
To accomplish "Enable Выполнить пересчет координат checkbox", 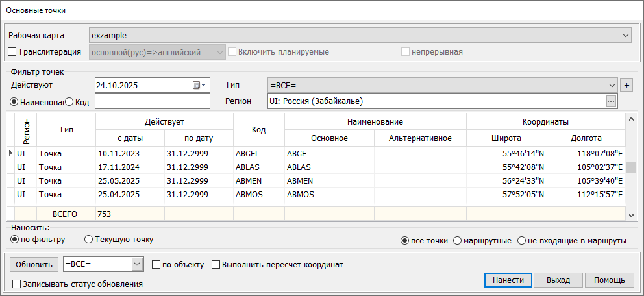I will [x=216, y=264].
